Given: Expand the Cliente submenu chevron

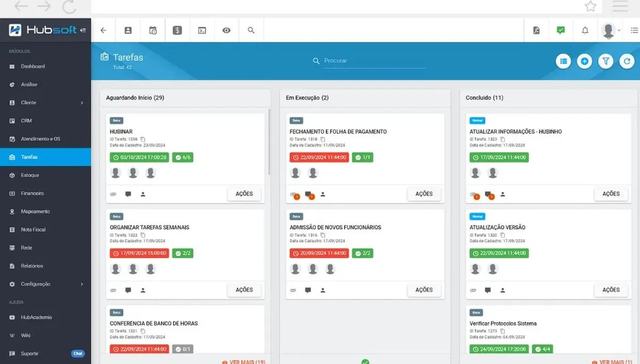Looking at the screenshot, I should [82, 103].
